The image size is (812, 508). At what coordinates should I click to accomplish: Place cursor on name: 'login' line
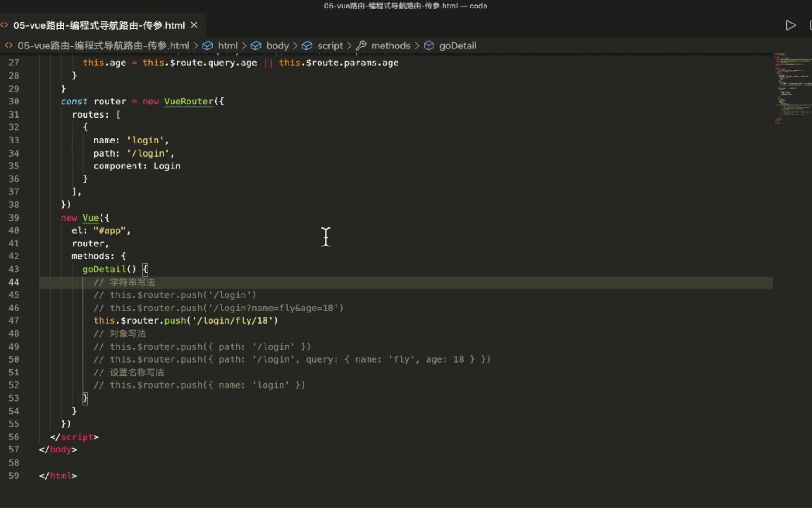pos(131,140)
